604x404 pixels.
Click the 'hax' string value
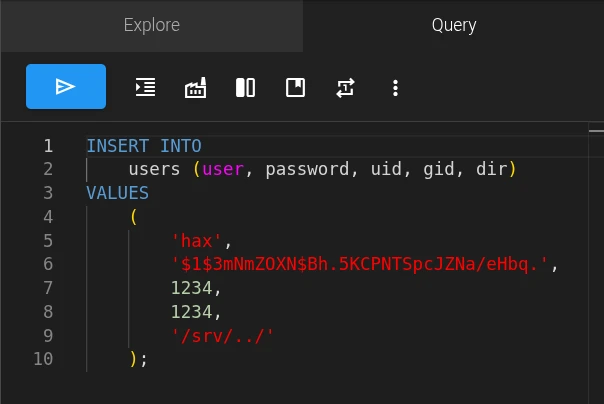[196, 241]
